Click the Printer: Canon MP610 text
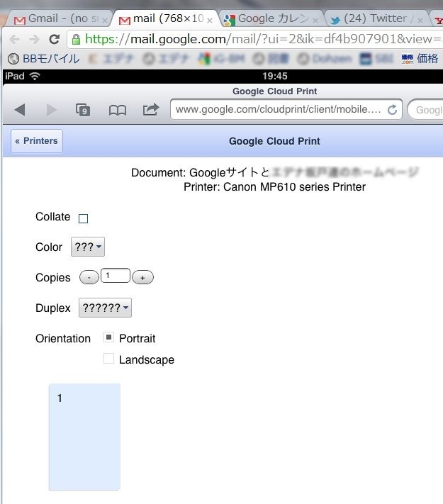 [x=274, y=186]
